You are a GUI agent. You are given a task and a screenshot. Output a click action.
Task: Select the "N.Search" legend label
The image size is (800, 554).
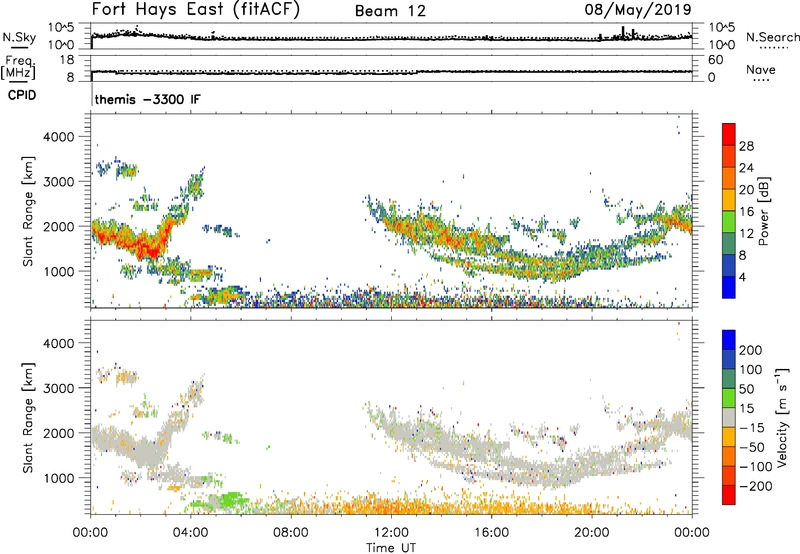pyautogui.click(x=772, y=37)
